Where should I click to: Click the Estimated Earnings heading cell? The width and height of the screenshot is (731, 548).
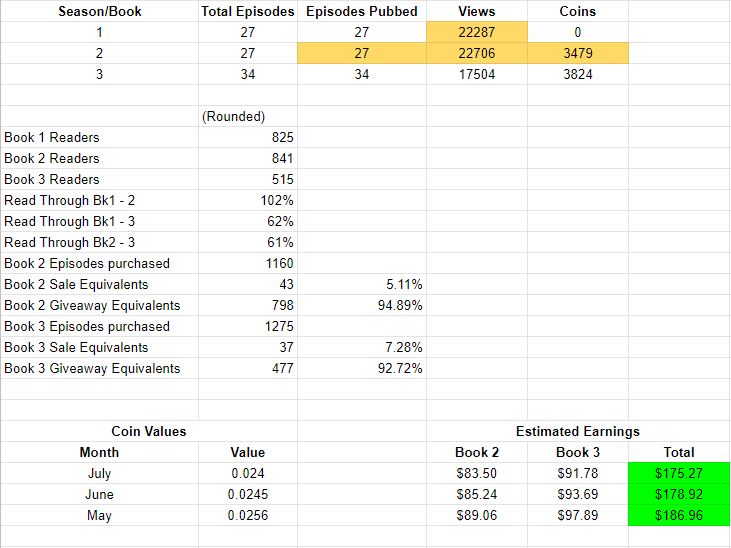[577, 431]
